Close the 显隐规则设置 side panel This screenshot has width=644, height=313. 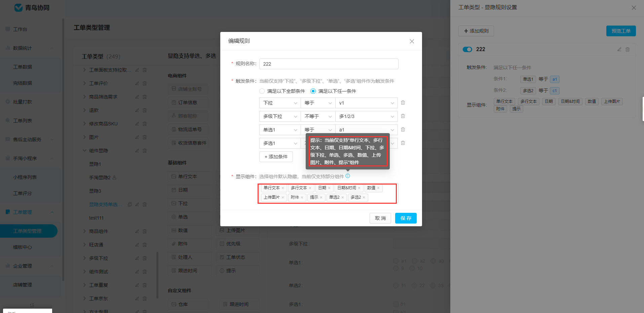(x=634, y=7)
